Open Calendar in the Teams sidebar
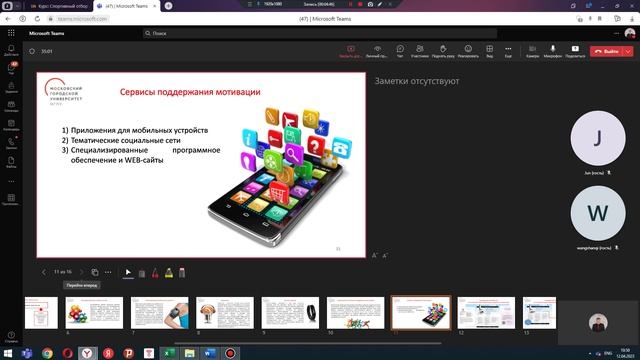 (x=11, y=125)
